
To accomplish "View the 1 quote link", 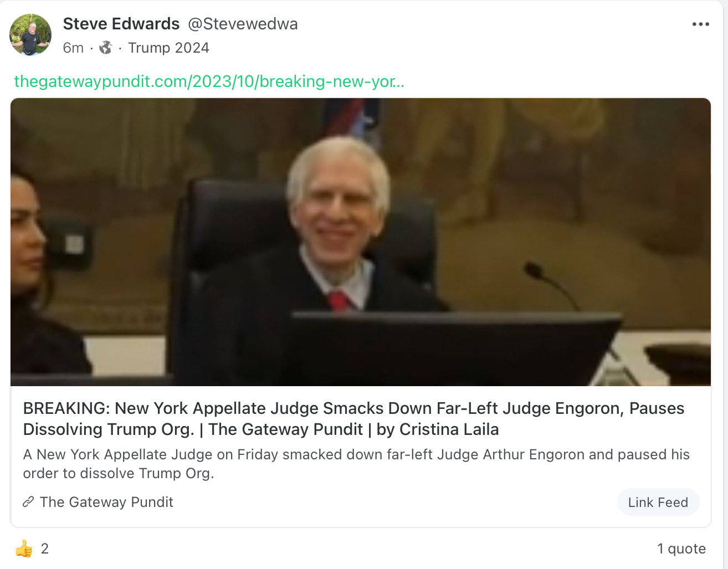I will click(681, 549).
